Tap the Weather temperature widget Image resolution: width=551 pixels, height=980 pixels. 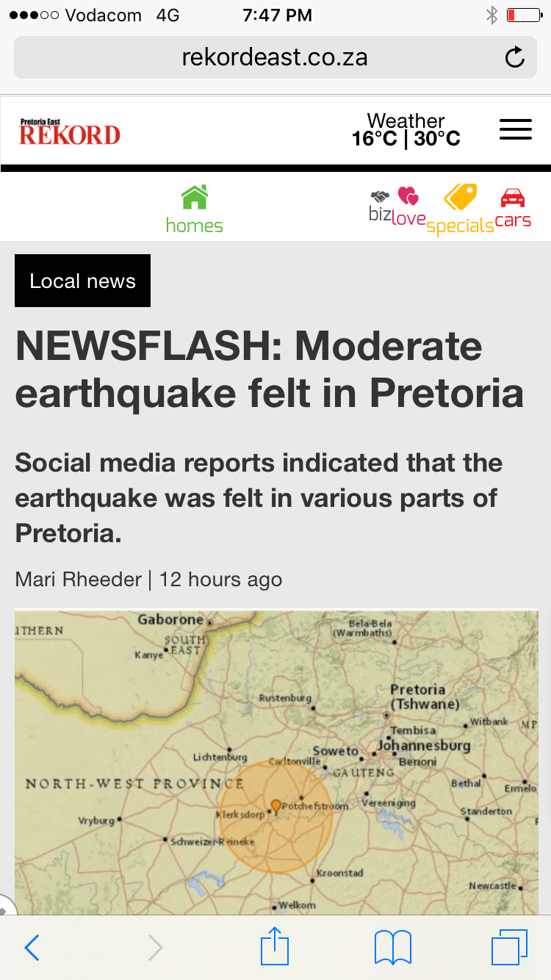click(406, 130)
